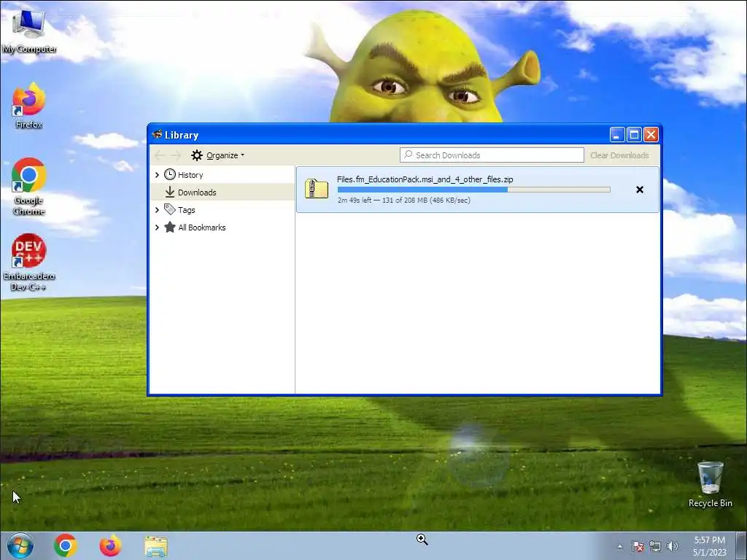Image resolution: width=747 pixels, height=560 pixels.
Task: Click the Show Desktop strip at taskbar edge
Action: (x=742, y=545)
